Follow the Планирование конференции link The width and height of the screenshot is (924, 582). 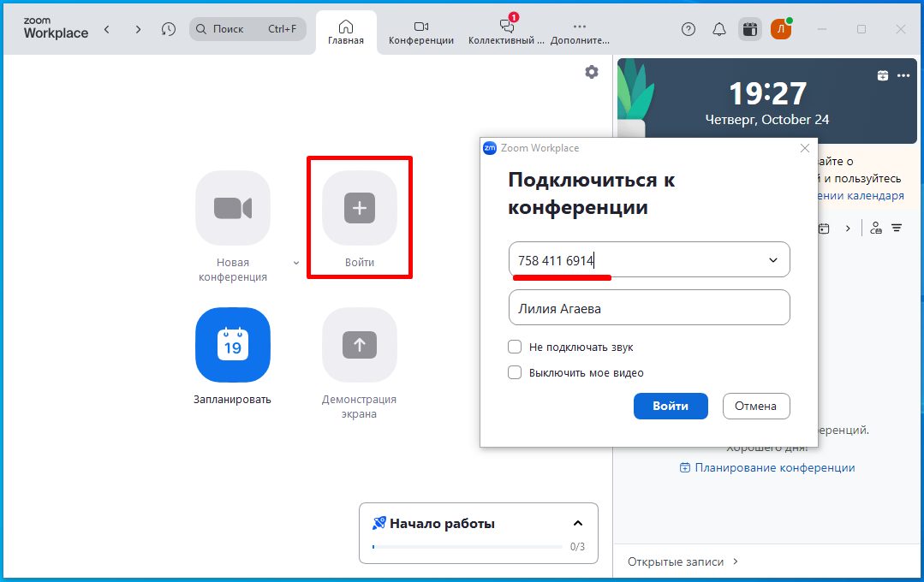(767, 467)
